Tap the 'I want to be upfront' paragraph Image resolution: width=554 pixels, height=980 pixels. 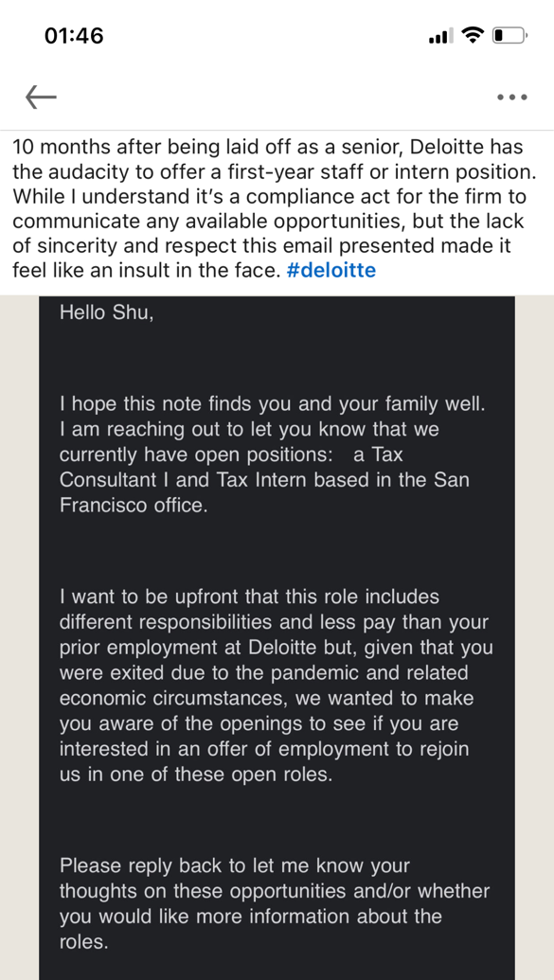[x=277, y=686]
